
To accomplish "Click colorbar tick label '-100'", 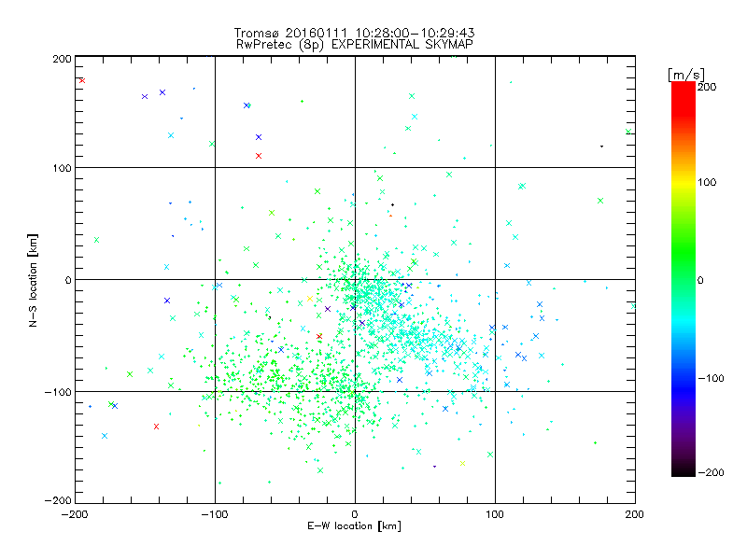I will (x=711, y=378).
